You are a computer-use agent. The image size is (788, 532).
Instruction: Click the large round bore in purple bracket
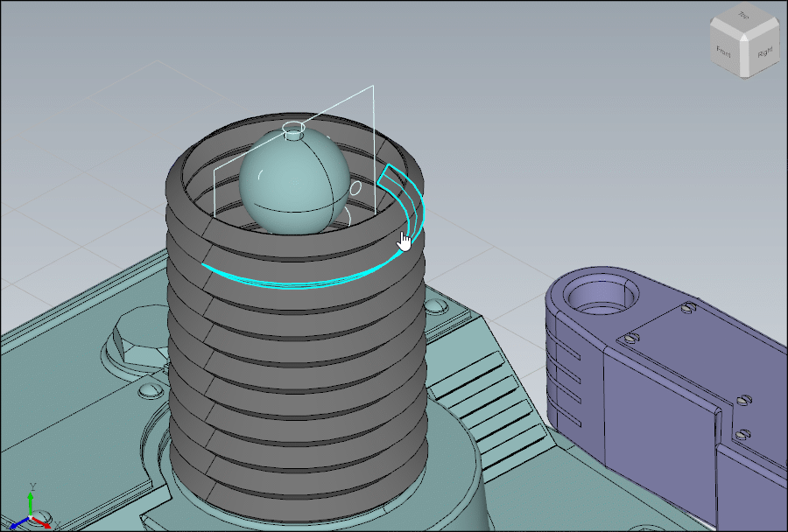pyautogui.click(x=598, y=297)
